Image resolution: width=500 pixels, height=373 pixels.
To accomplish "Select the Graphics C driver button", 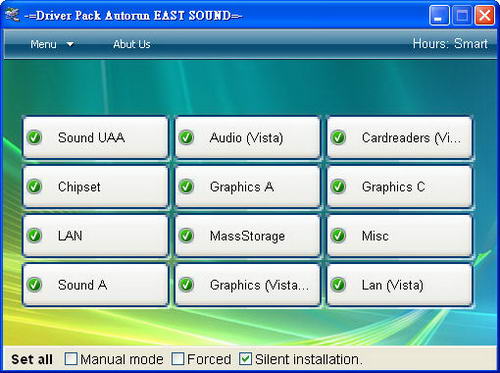I will [399, 186].
